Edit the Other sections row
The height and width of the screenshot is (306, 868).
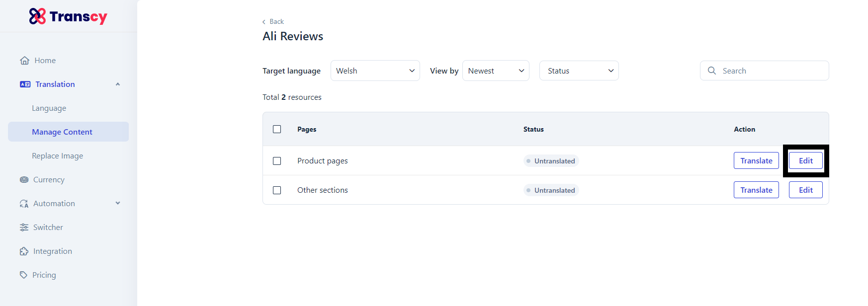click(x=806, y=190)
